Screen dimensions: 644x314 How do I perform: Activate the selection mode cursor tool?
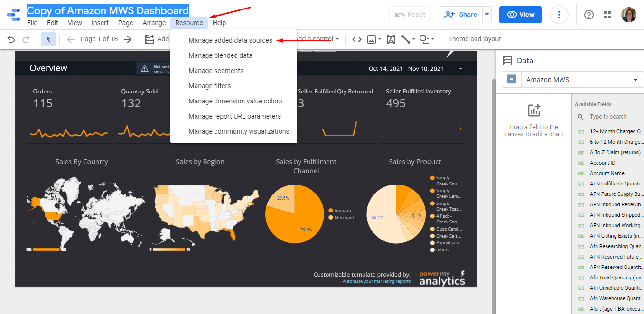point(48,39)
